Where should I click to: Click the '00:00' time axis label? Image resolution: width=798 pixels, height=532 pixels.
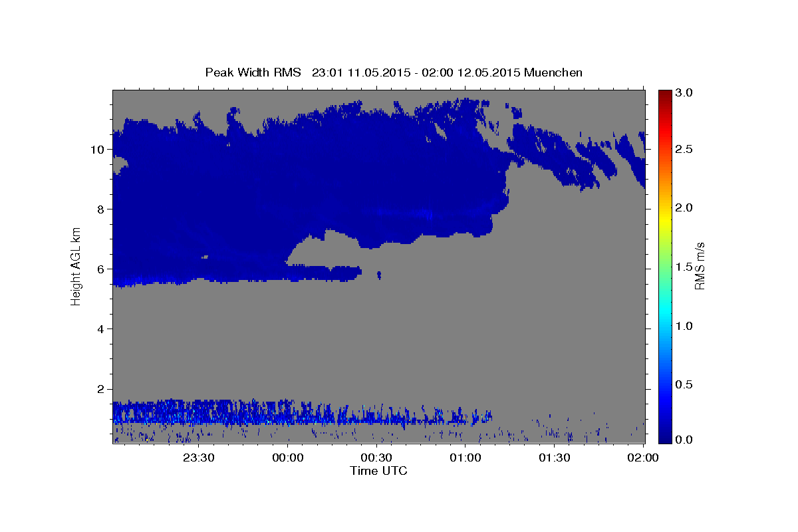pos(288,458)
